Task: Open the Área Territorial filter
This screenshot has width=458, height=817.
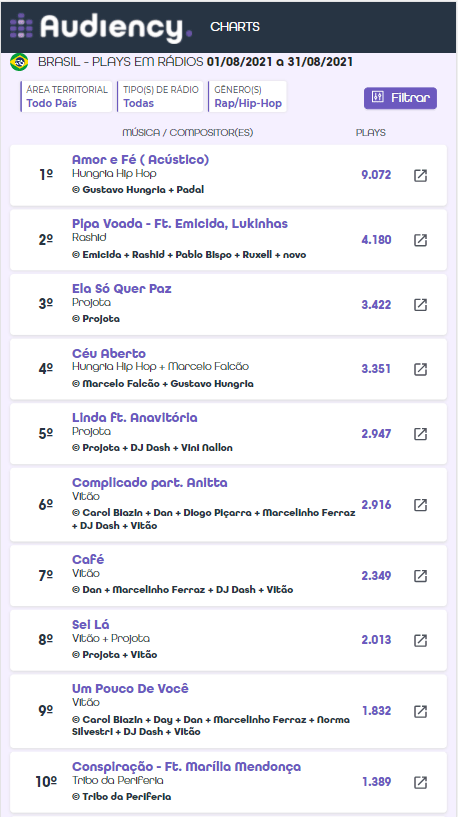Action: (x=66, y=96)
